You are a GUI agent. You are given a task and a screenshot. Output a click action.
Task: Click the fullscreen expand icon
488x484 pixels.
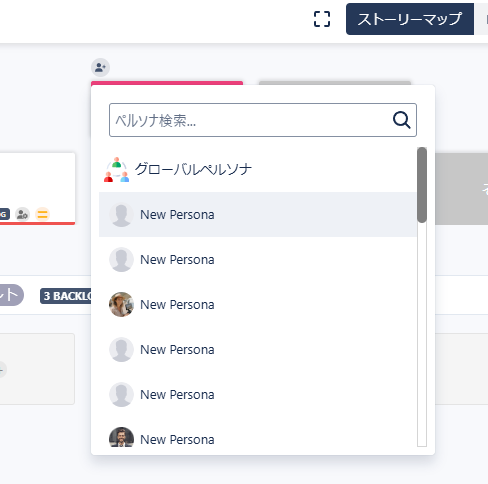(322, 19)
